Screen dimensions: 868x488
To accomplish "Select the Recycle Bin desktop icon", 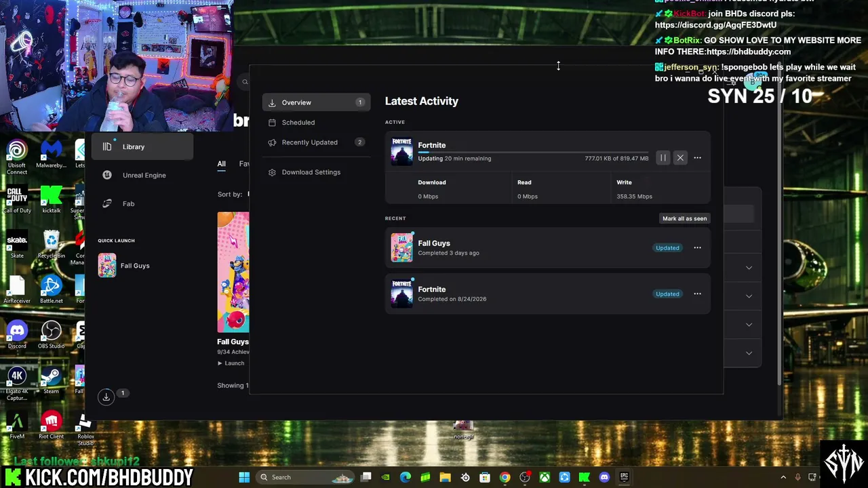I will 52,245.
